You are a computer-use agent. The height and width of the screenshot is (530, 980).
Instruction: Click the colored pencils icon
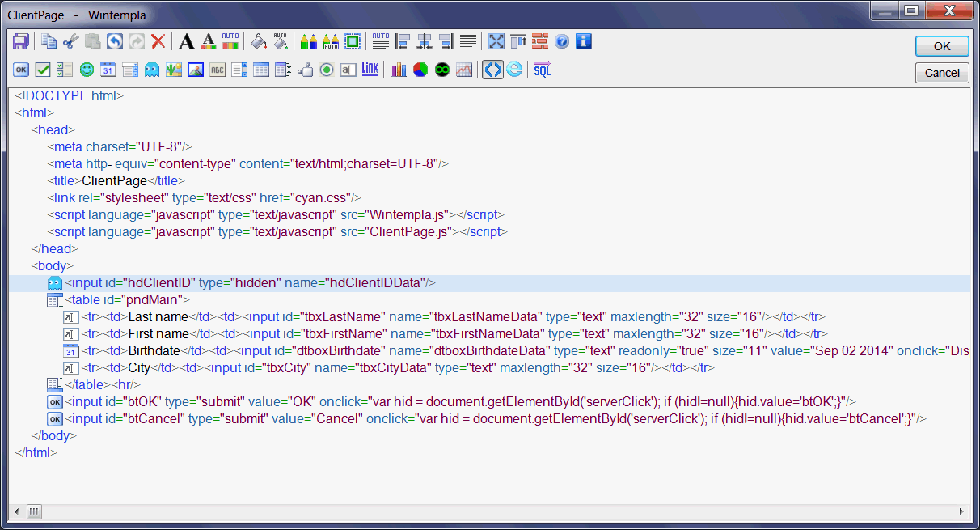click(x=309, y=41)
